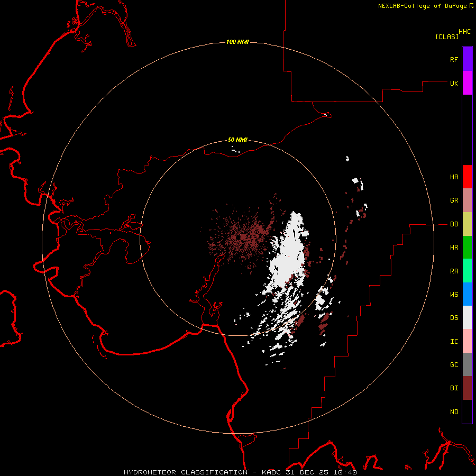The image size is (476, 476).
Task: Click the HHC product code label
Action: 464,32
